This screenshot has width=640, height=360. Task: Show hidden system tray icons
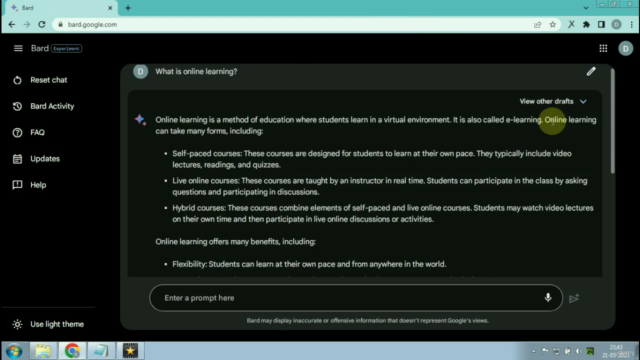coord(534,351)
